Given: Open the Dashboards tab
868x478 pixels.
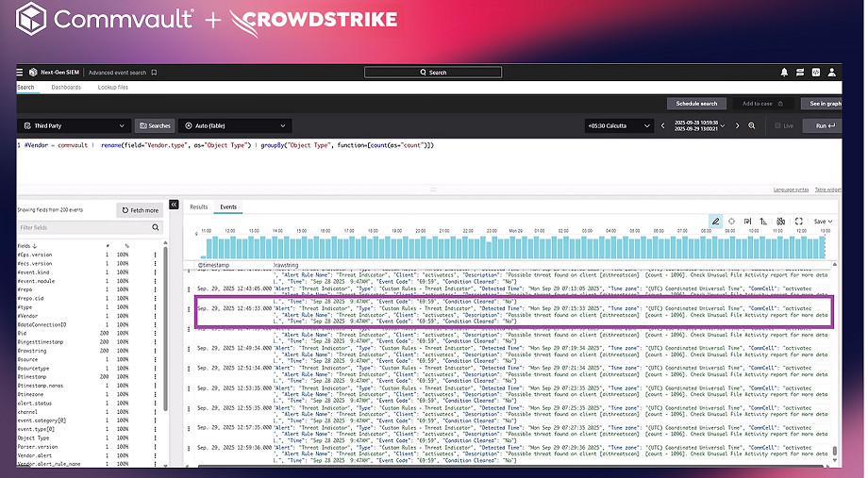Looking at the screenshot, I should [66, 87].
